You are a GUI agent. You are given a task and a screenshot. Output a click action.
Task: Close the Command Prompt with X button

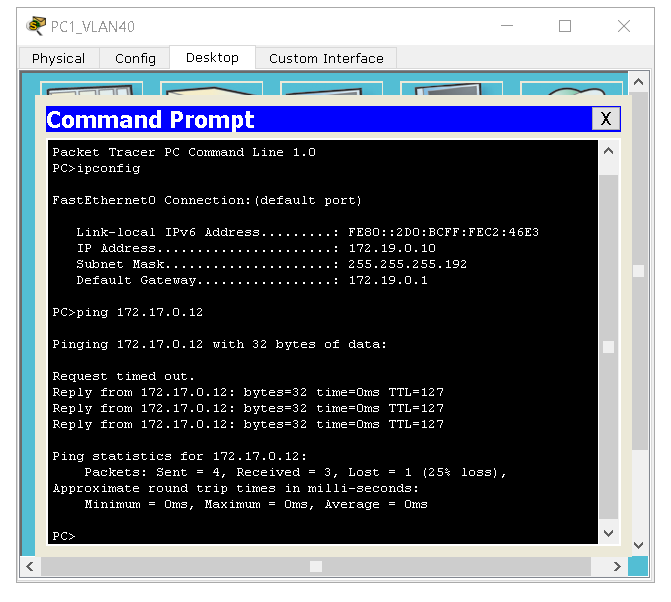point(606,119)
